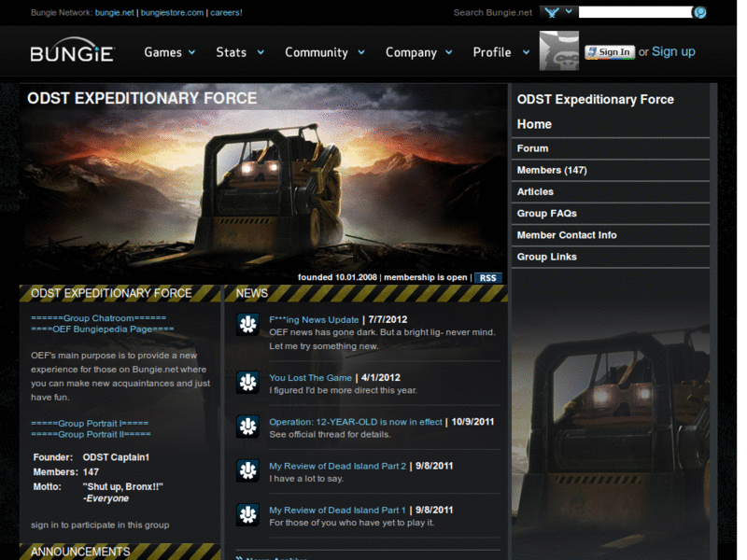747x560 pixels.
Task: Click 'membership is open' text
Action: point(426,277)
